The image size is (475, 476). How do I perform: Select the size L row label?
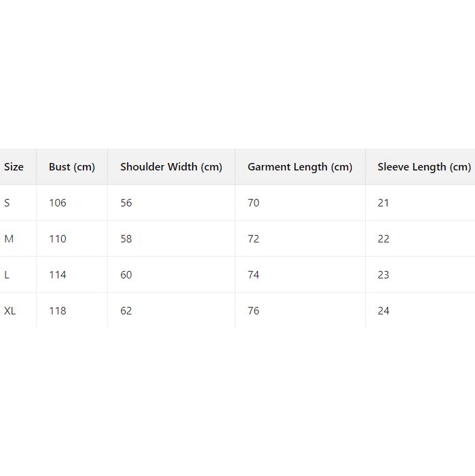coord(7,275)
